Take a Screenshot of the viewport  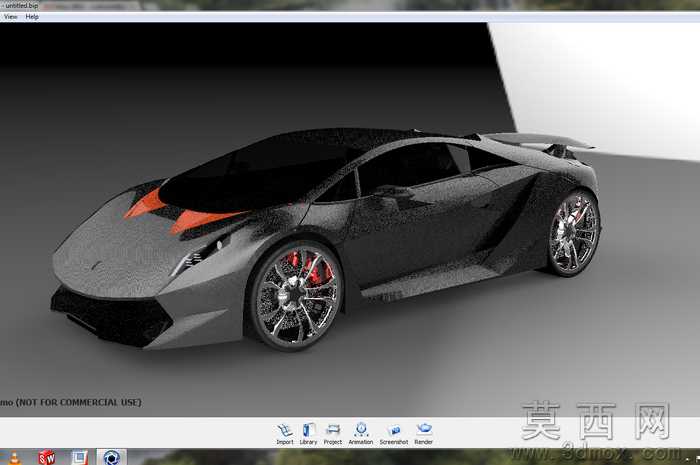[x=394, y=434]
